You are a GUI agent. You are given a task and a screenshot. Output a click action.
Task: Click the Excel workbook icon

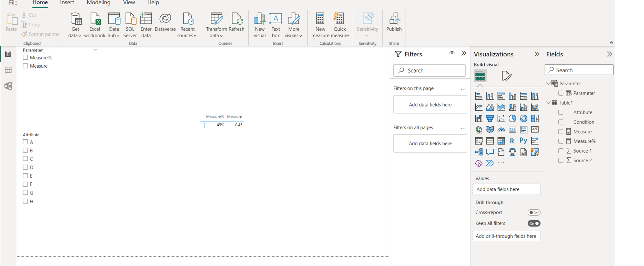[x=95, y=25]
